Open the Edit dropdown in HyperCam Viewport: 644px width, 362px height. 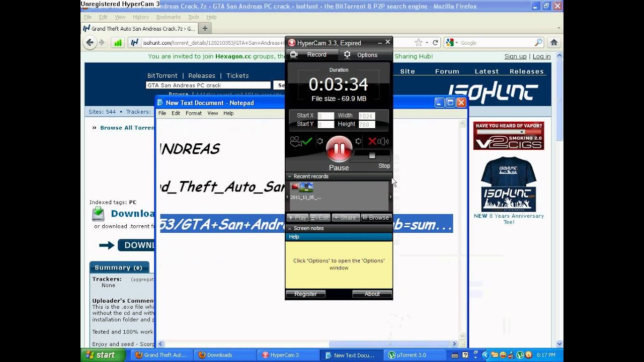pos(320,218)
